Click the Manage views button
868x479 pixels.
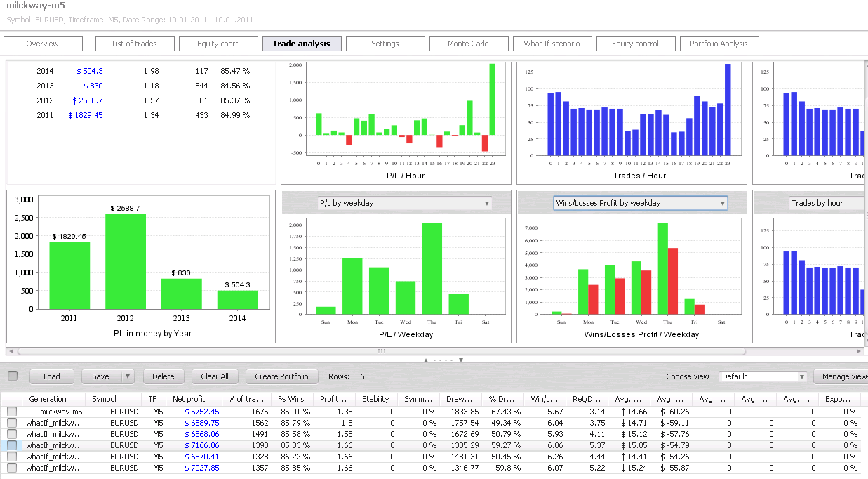click(841, 376)
